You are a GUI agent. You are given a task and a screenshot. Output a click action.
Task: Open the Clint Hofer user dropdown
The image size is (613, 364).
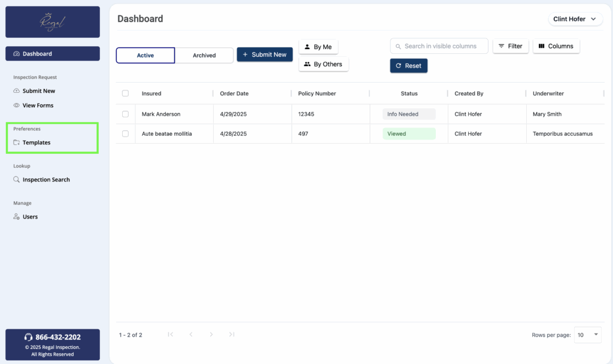tap(575, 19)
